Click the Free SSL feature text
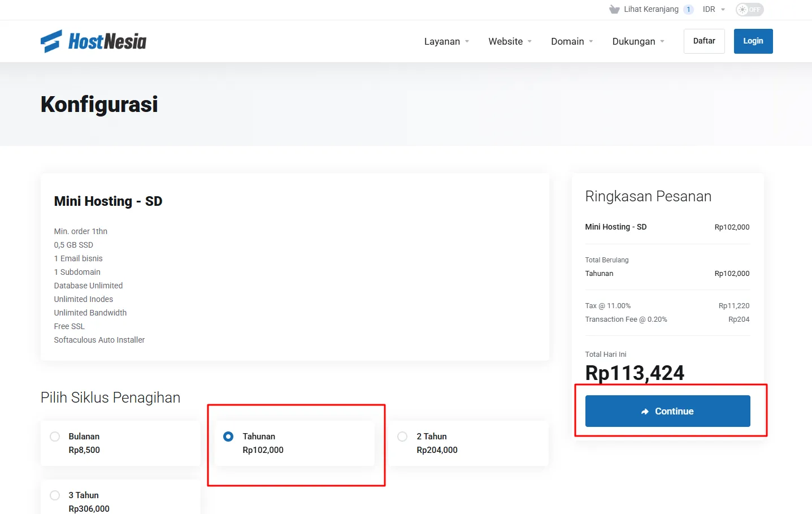 tap(70, 326)
